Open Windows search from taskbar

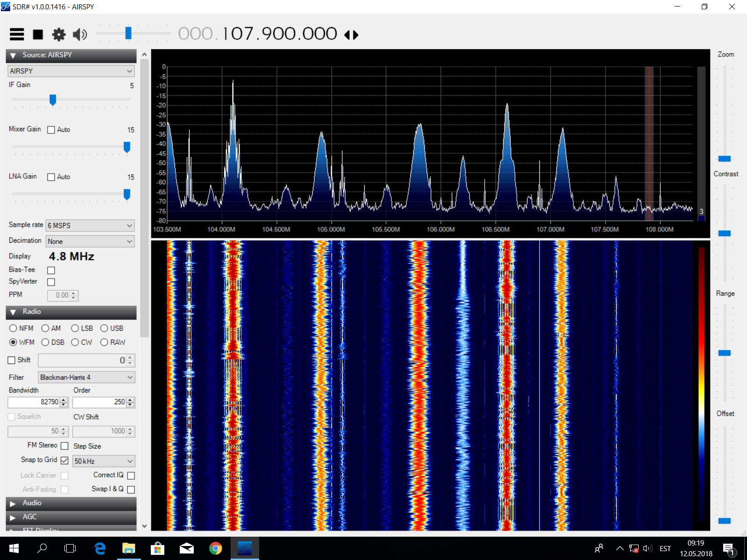(42, 548)
